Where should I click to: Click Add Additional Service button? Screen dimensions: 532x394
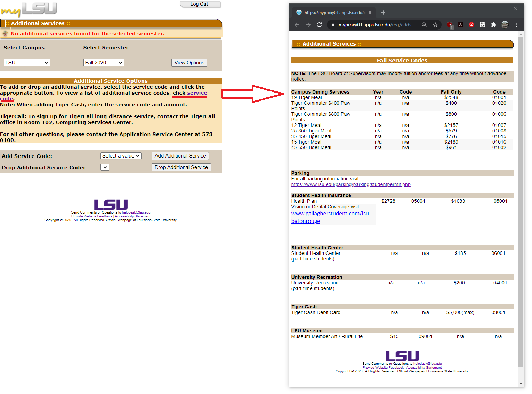pos(180,156)
